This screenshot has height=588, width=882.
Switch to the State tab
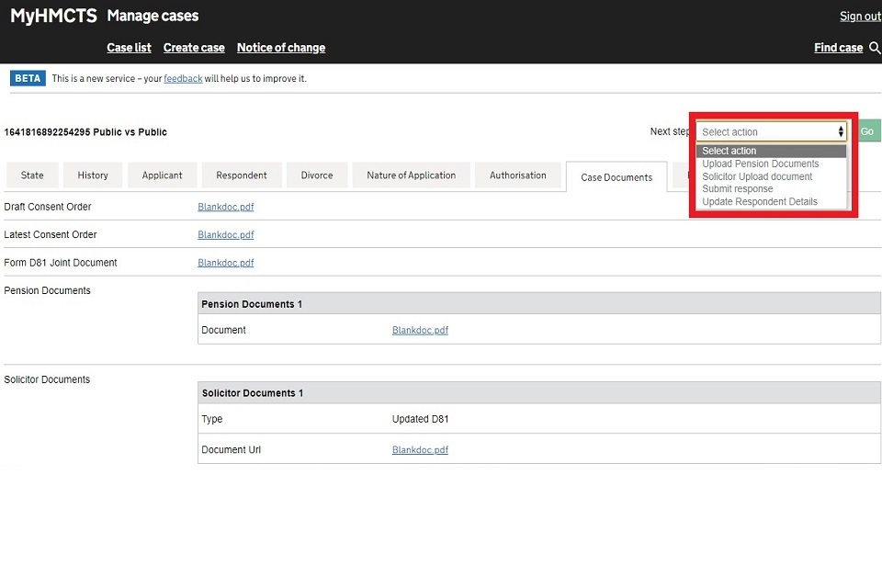[32, 175]
